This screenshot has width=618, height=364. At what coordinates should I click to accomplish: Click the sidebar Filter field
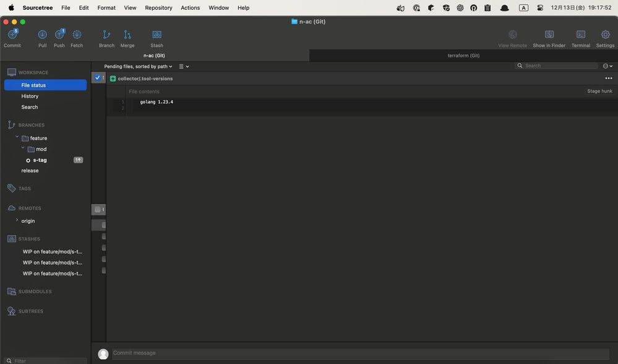[x=46, y=360]
